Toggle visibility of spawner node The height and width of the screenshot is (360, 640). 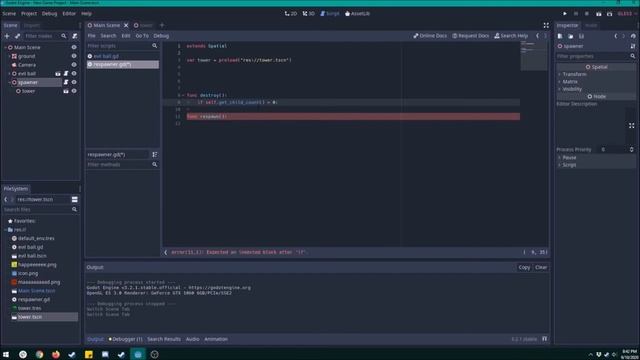(74, 82)
